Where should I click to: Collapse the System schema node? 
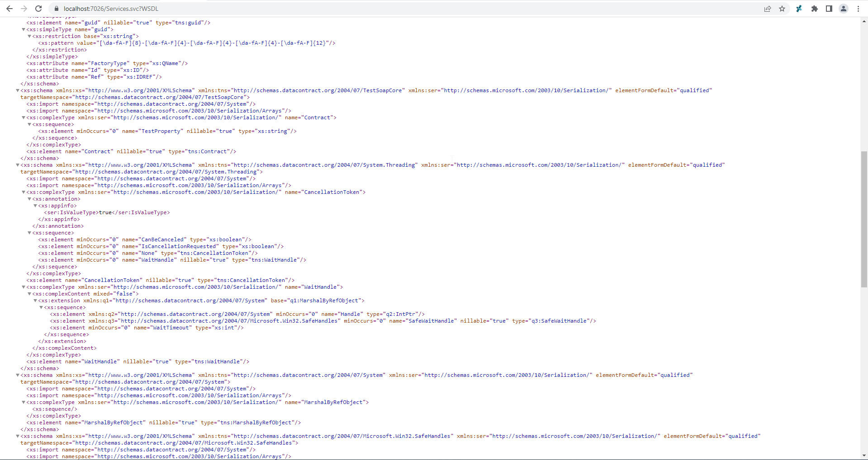point(18,376)
